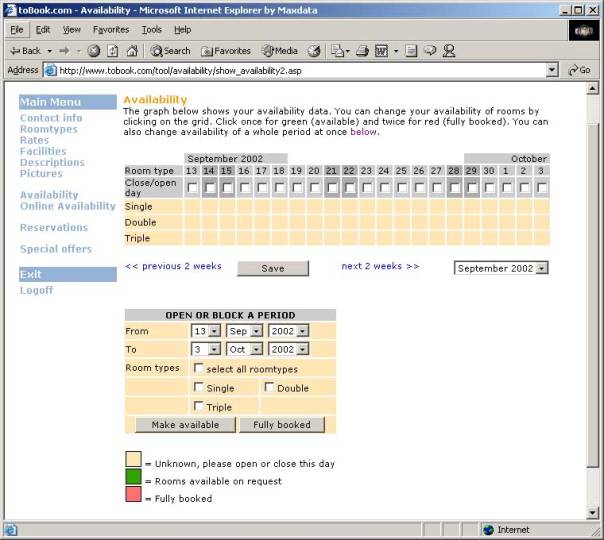Open the To month dropdown showing Oct
This screenshot has width=604, height=540.
[243, 349]
